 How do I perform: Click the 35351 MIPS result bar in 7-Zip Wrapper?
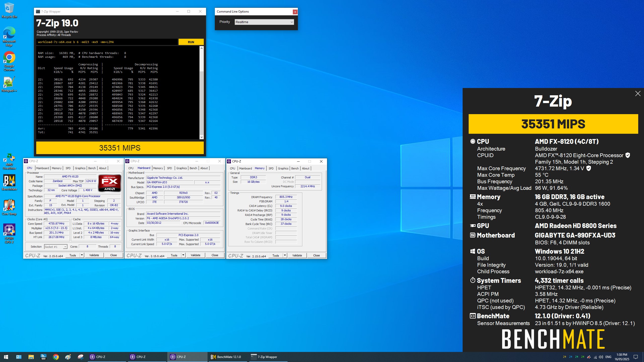[x=120, y=148]
